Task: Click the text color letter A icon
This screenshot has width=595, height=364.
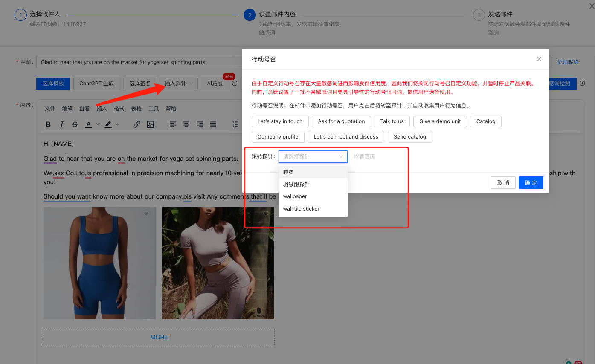Action: click(x=88, y=124)
